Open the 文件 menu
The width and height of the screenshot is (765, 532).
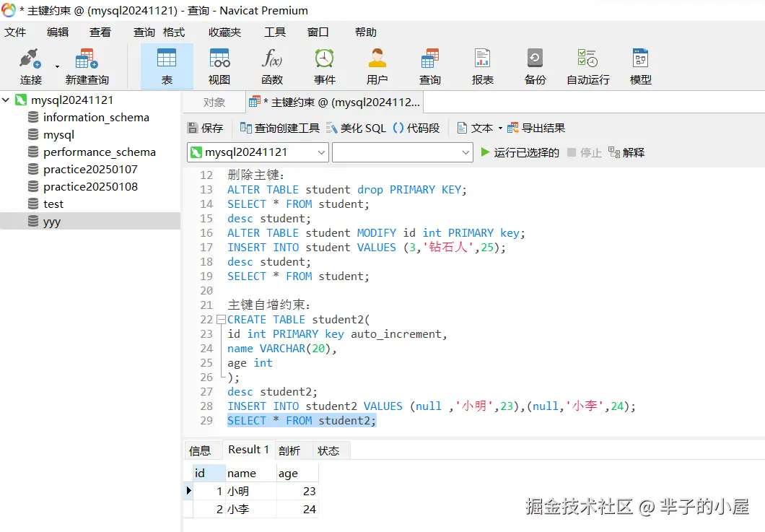point(15,32)
